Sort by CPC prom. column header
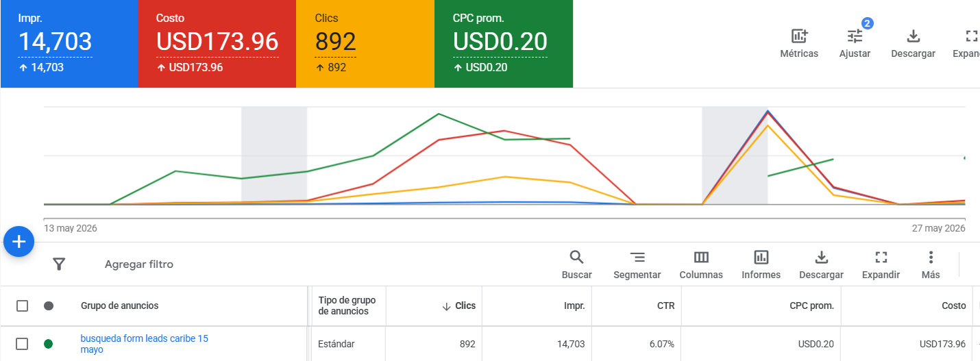The height and width of the screenshot is (361, 980). [x=812, y=306]
